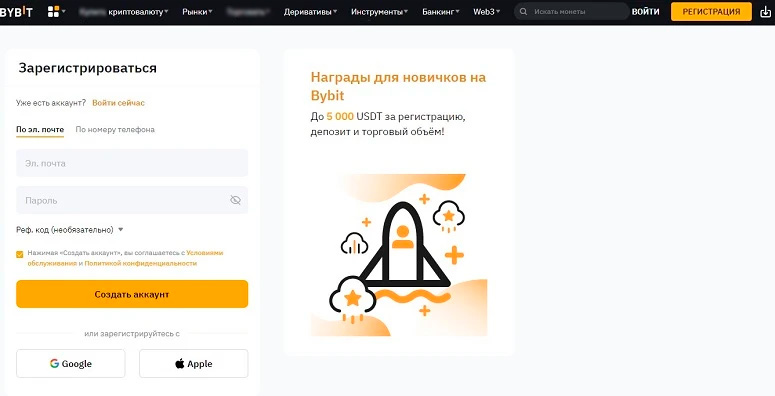Expand the криптовалюту dropdown menu
Viewport: 775px width, 396px height.
(x=138, y=12)
